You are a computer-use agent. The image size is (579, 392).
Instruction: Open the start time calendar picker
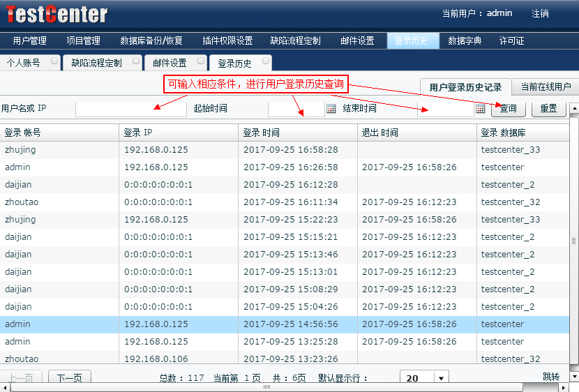(x=331, y=109)
